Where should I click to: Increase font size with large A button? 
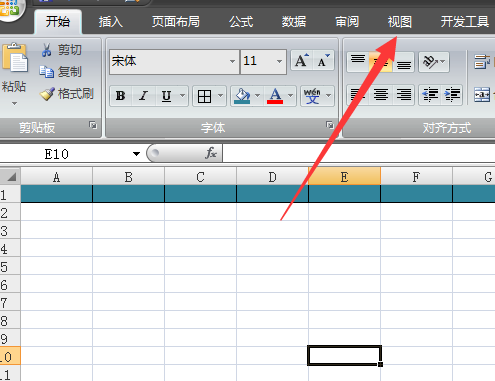302,61
